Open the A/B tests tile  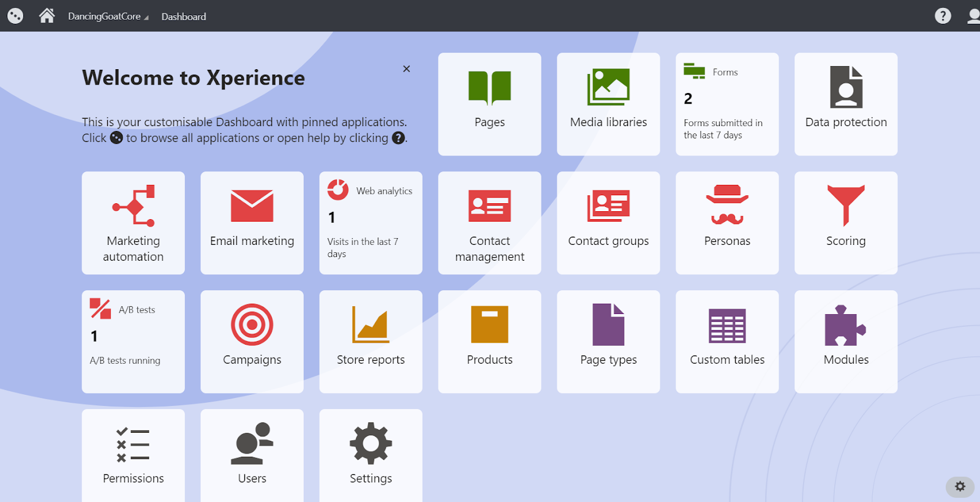tap(133, 342)
